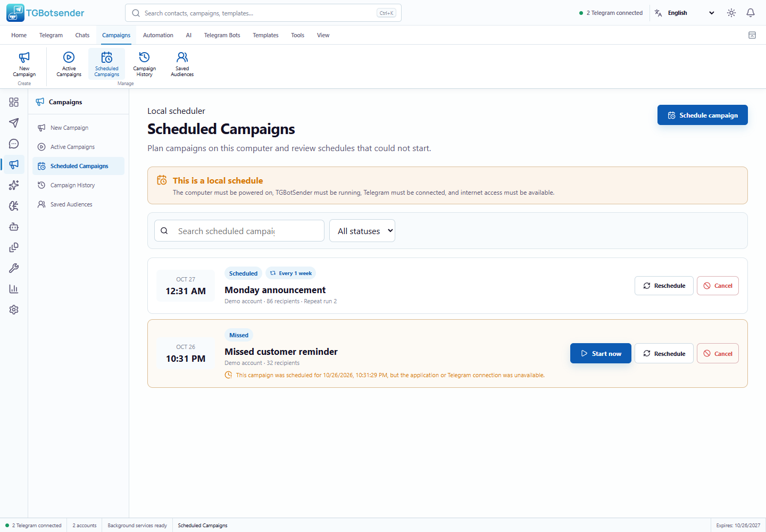Click the "Every 1 week" repeat badge

click(x=290, y=273)
